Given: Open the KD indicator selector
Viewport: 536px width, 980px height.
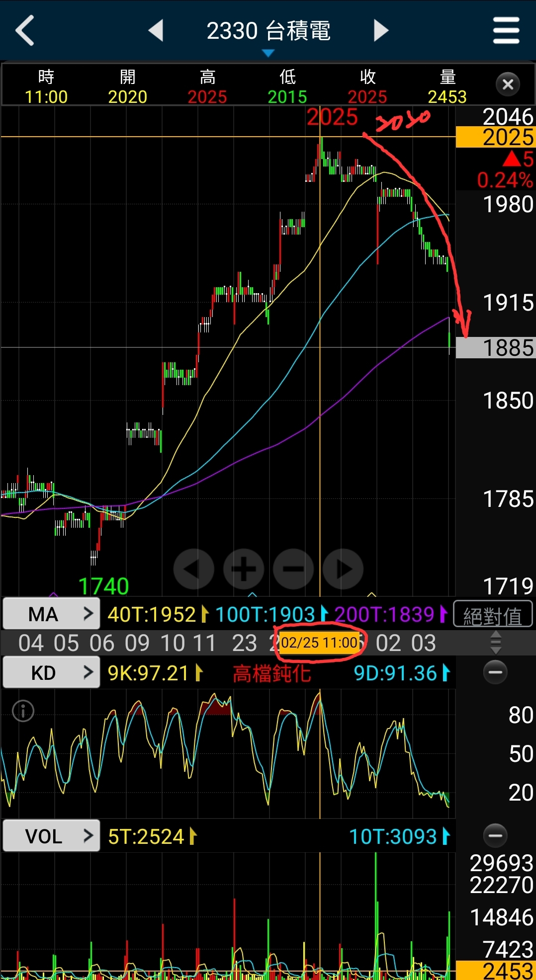Looking at the screenshot, I should tap(51, 673).
